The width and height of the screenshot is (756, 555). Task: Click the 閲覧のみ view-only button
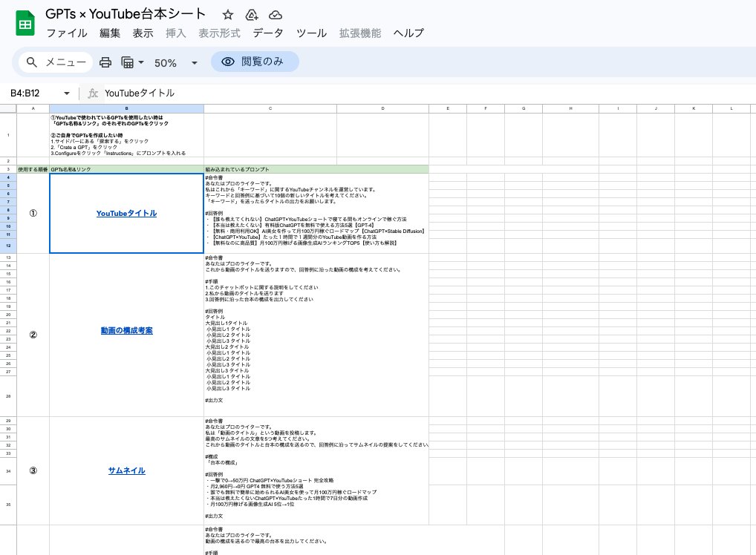coord(255,62)
